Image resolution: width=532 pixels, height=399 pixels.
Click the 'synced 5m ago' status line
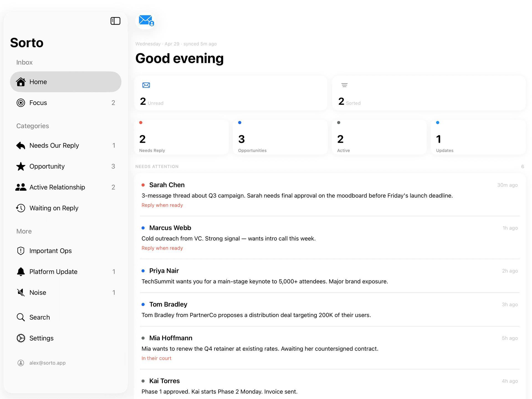pos(200,44)
